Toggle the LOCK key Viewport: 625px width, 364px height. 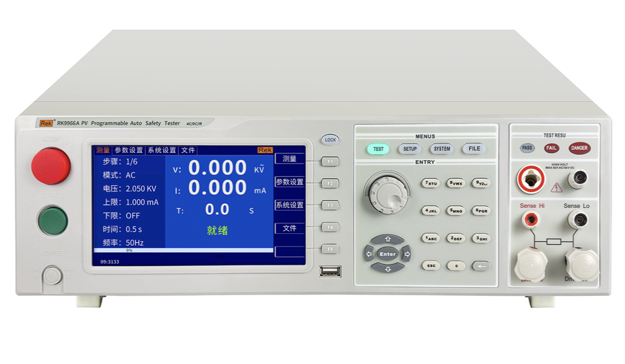coord(330,140)
